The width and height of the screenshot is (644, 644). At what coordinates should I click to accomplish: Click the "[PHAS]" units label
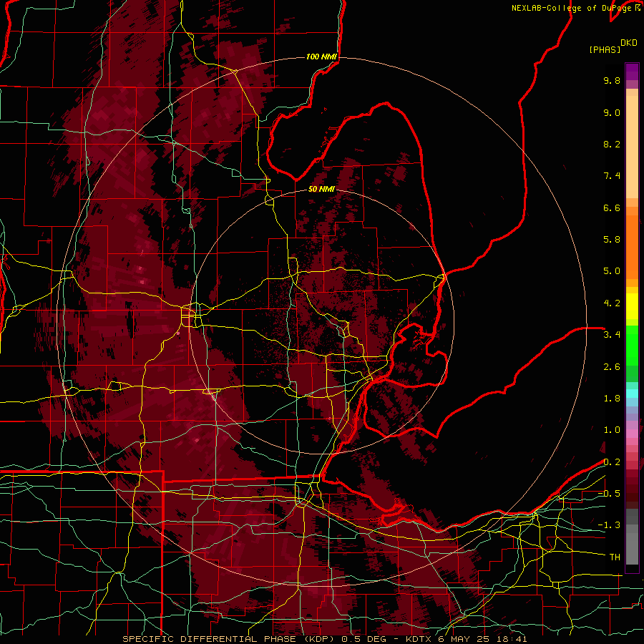pyautogui.click(x=605, y=49)
